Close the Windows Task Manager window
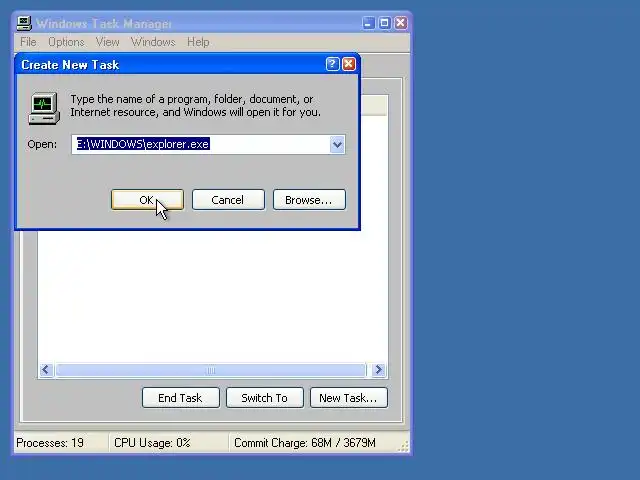Image resolution: width=640 pixels, height=480 pixels. tap(401, 23)
